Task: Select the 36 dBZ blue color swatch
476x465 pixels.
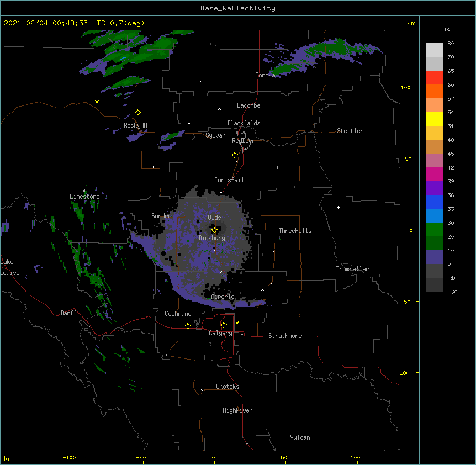Action: click(434, 202)
